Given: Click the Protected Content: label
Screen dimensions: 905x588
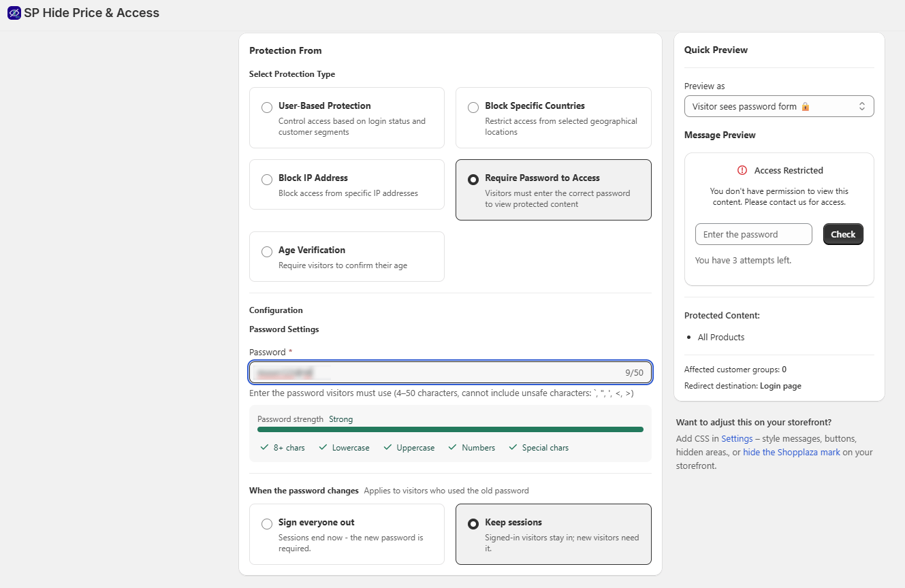Looking at the screenshot, I should 722,316.
